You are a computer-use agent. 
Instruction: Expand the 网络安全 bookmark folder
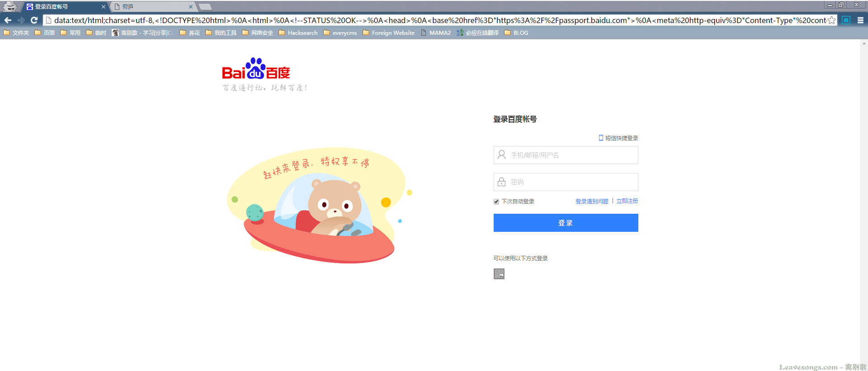click(x=258, y=33)
